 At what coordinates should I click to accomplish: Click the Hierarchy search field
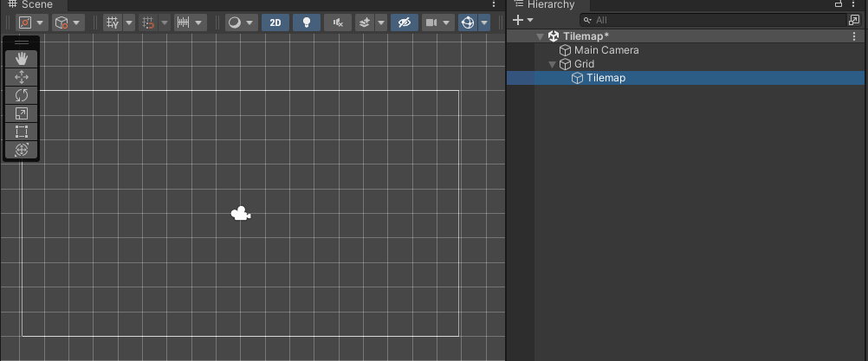tap(712, 21)
